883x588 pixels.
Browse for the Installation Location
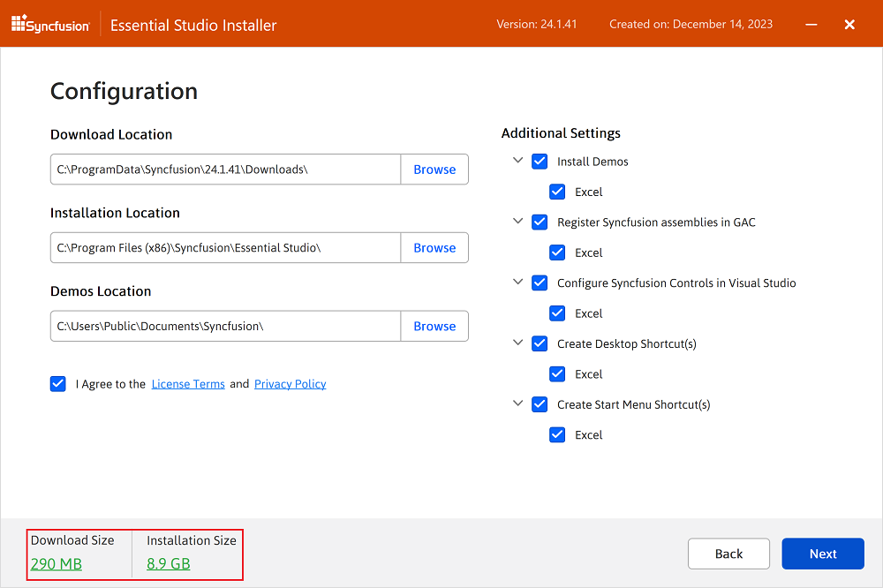tap(434, 248)
